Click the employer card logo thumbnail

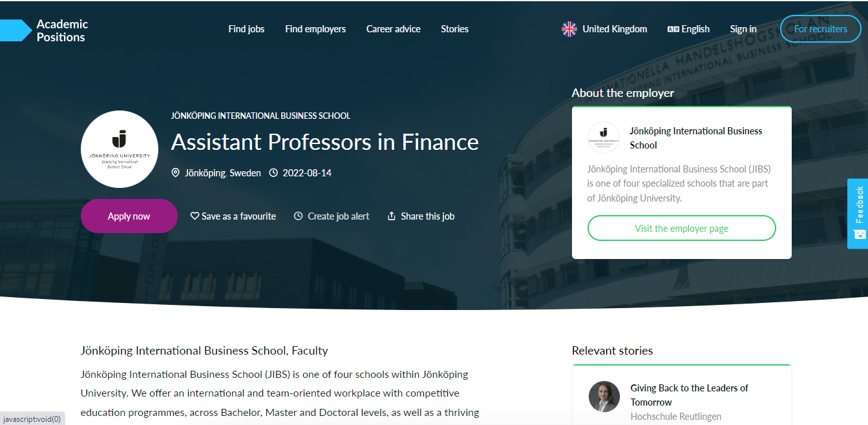point(604,138)
